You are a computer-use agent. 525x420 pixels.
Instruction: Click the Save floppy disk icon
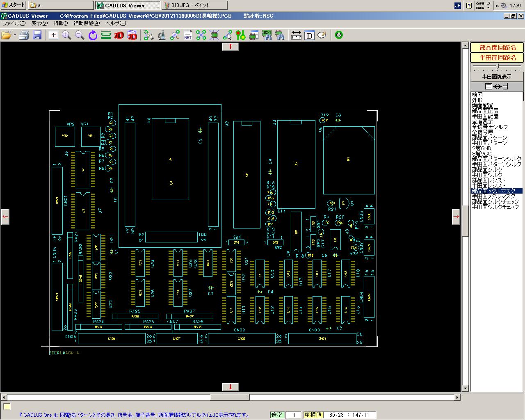pyautogui.click(x=37, y=35)
